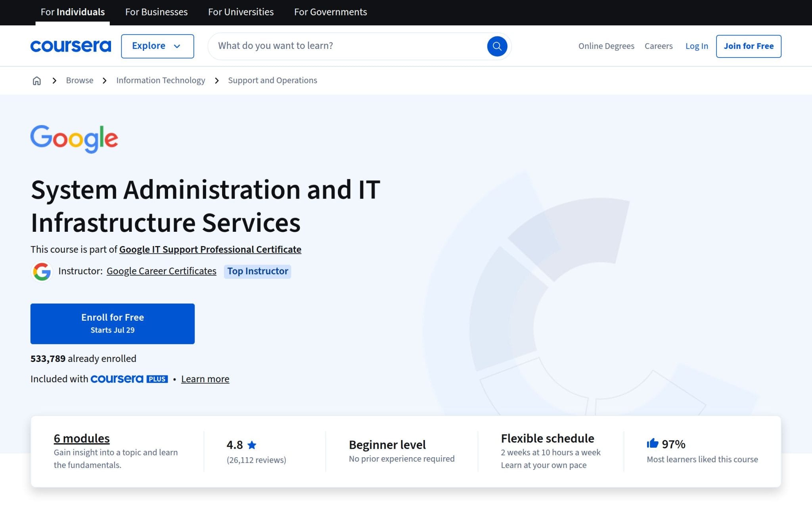Click 'Learn at your own pace' text
The width and height of the screenshot is (812, 508).
544,465
